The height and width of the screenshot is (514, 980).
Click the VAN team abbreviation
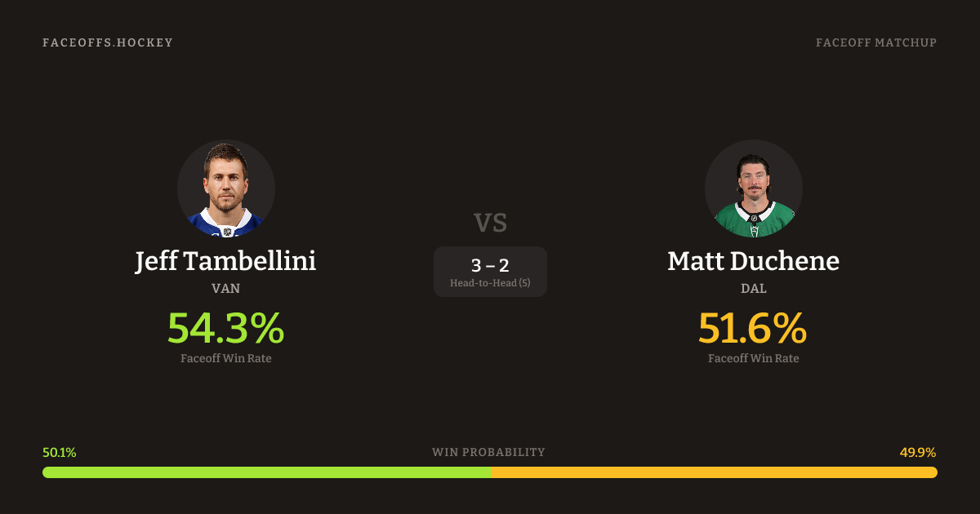point(225,288)
